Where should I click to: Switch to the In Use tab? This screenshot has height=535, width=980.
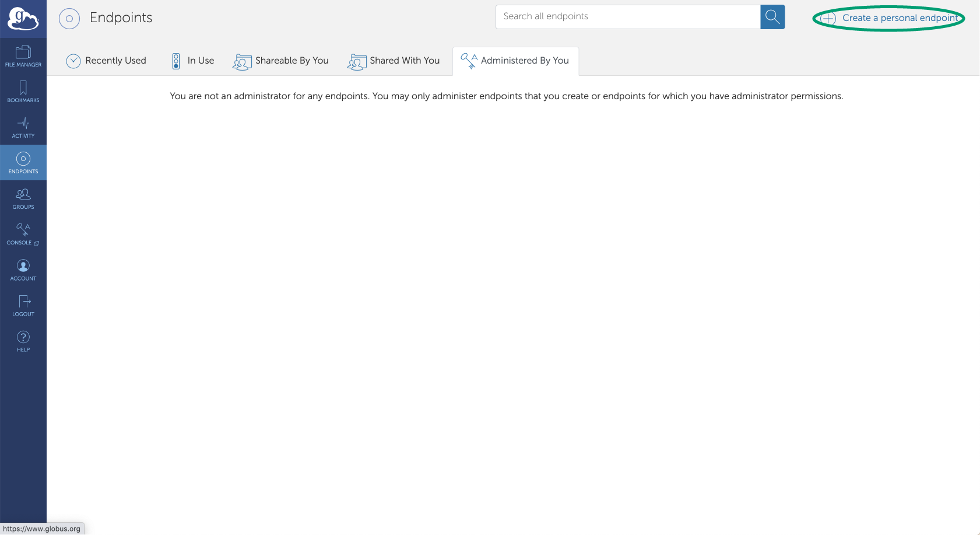tap(193, 61)
